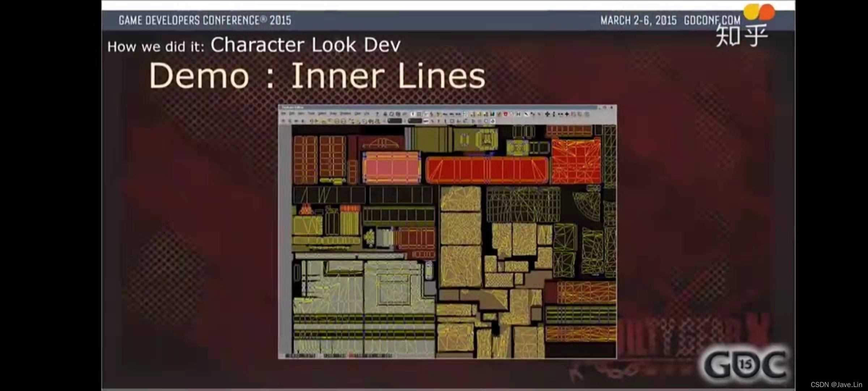868x391 pixels.
Task: Click the question mark help icon in toolbar
Action: 377,114
